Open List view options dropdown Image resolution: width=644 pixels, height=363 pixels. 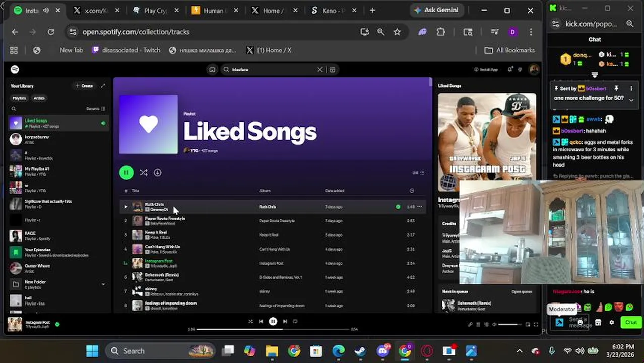(x=418, y=173)
